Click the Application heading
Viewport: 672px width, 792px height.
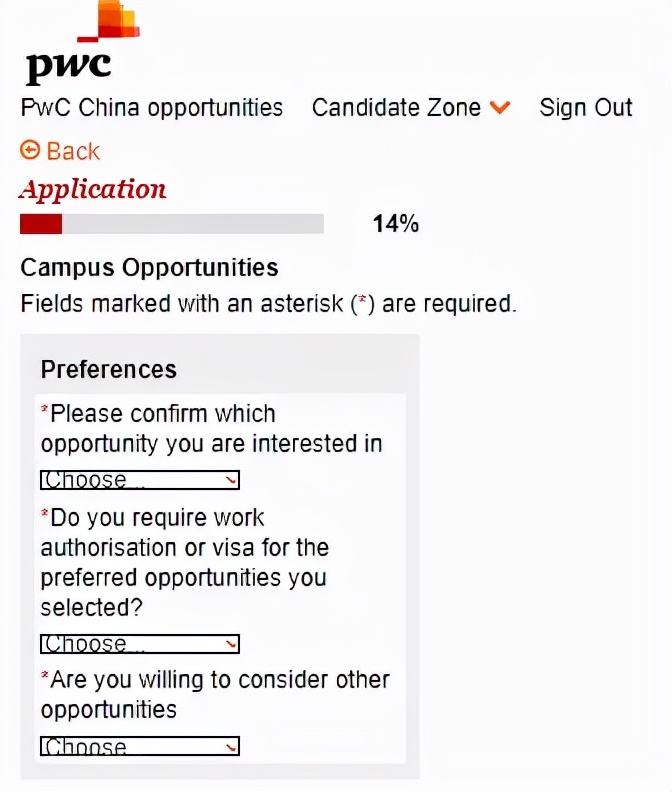coord(93,189)
